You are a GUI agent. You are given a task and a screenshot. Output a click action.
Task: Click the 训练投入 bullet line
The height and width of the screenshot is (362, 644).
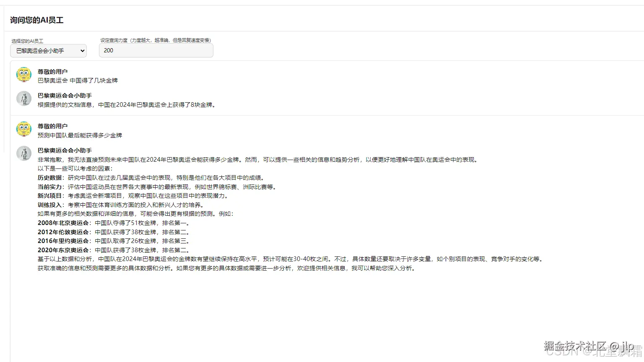tap(121, 205)
